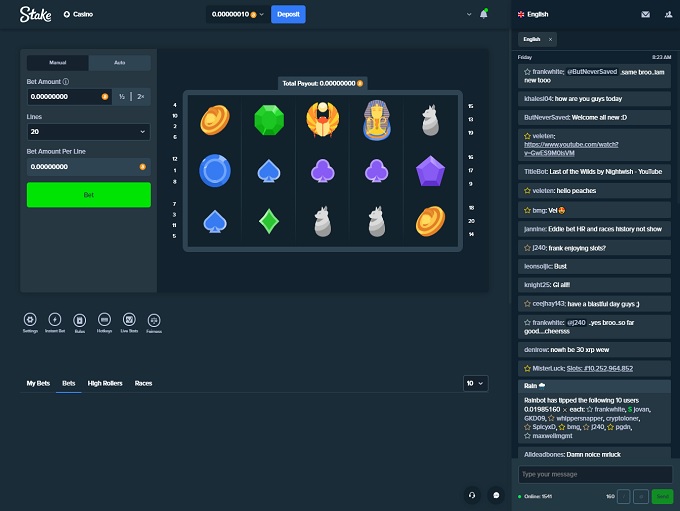Viewport: 680px width, 511px height.
Task: Click the notifications bell icon
Action: [x=484, y=14]
